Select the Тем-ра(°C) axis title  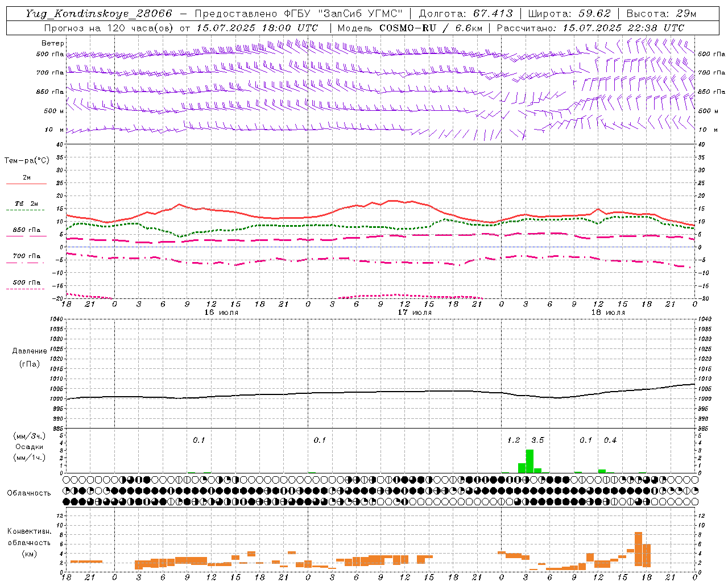(27, 161)
